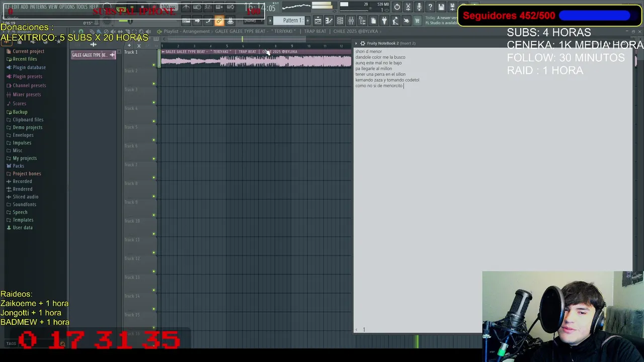Expand Channel presets folder
Viewport: 644px width, 362px height.
[x=29, y=85]
